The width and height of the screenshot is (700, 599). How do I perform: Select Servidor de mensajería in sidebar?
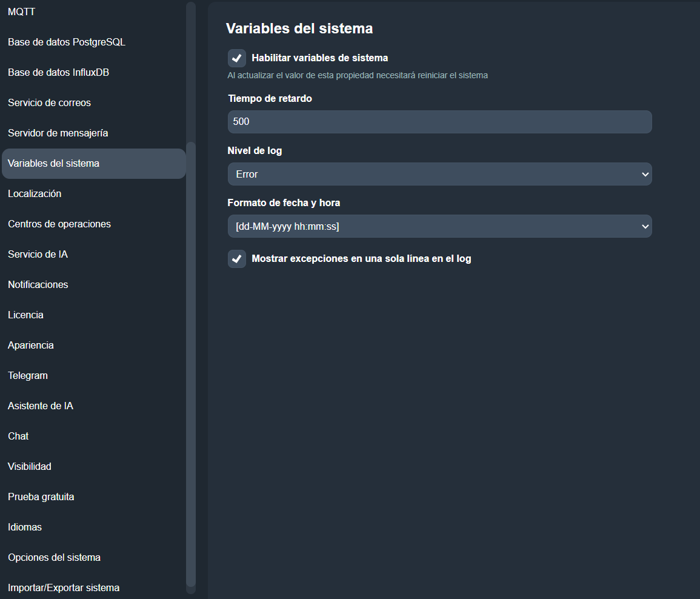58,133
